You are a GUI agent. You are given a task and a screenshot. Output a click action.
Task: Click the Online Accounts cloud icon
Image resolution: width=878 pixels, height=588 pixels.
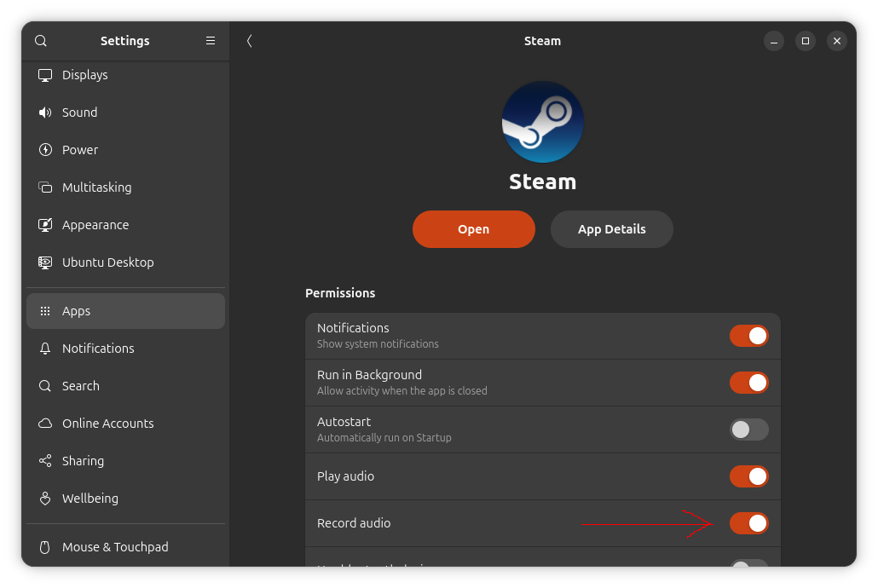click(46, 424)
